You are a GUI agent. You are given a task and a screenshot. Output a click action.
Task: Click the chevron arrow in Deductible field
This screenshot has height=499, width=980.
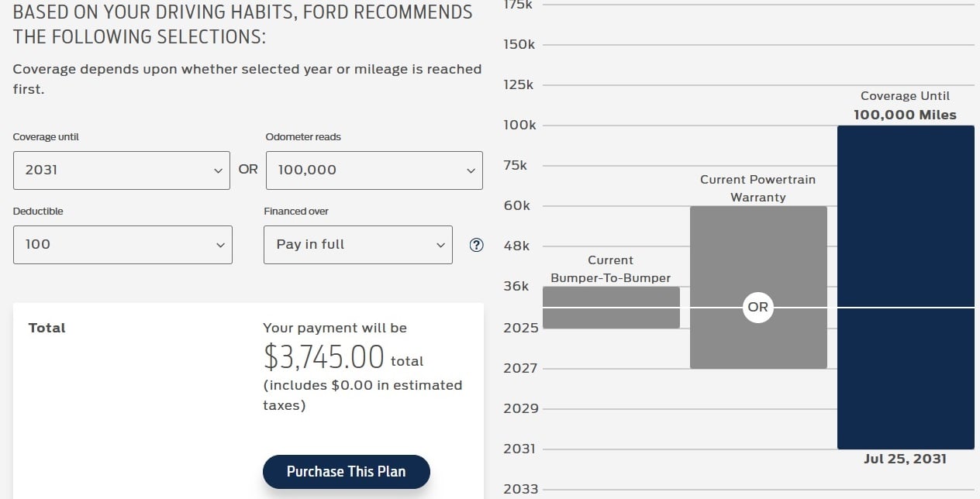(x=220, y=246)
